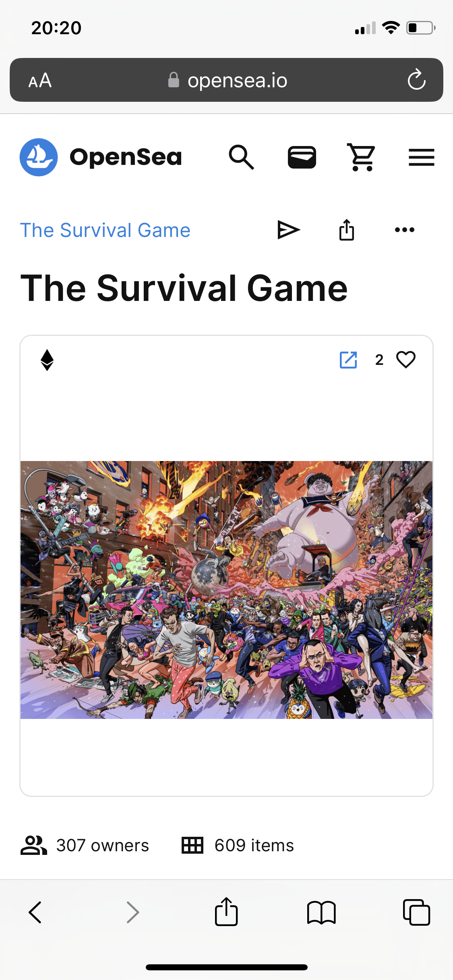
Task: Open Safari reader text size options
Action: (40, 80)
